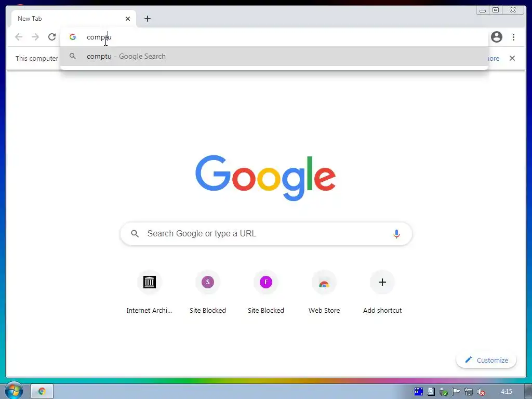Click 'Add shortcut' label
This screenshot has width=532, height=399.
coord(382,310)
